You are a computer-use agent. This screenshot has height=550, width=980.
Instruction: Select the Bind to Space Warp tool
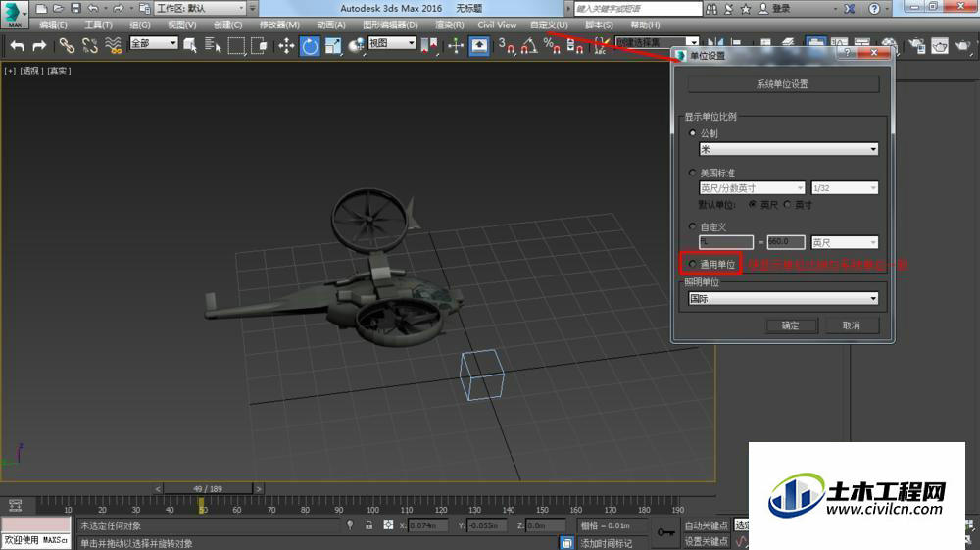[113, 46]
